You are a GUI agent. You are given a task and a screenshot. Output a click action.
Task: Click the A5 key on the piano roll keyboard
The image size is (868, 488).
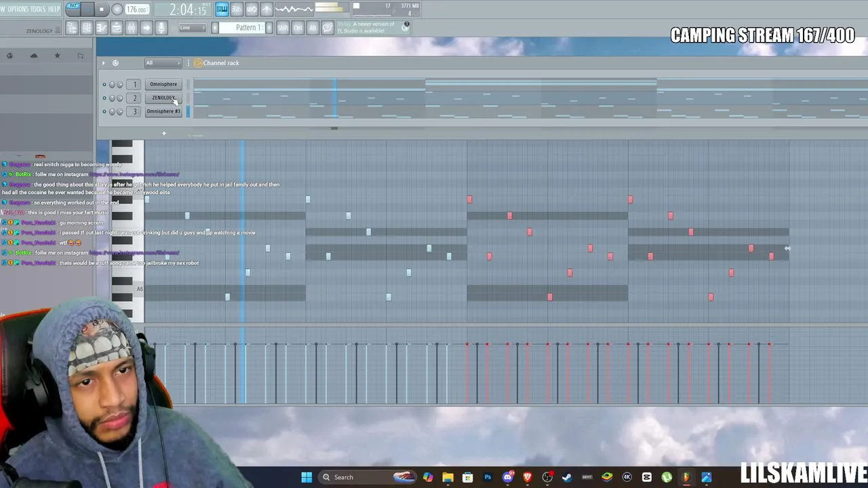[128, 289]
